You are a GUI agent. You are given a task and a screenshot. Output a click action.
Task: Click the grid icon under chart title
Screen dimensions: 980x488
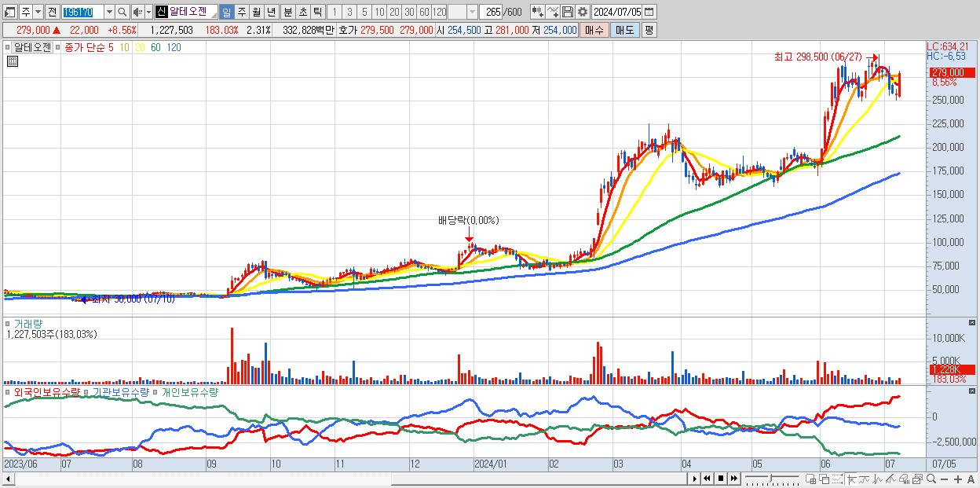(12, 61)
